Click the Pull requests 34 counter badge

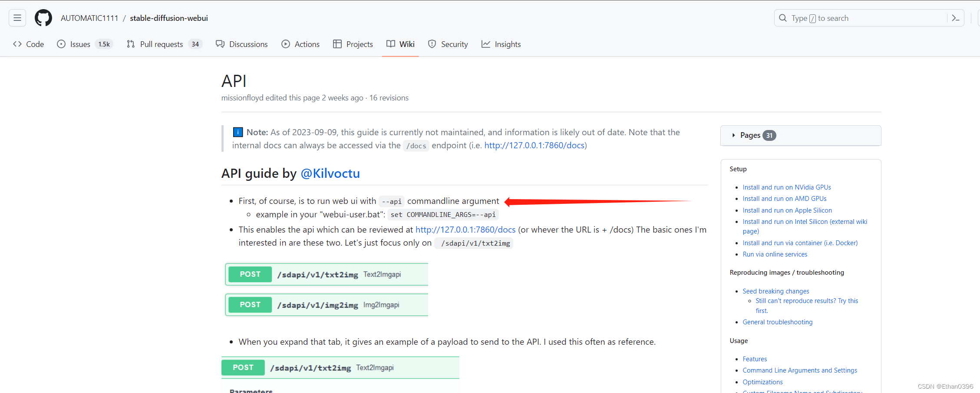tap(195, 44)
